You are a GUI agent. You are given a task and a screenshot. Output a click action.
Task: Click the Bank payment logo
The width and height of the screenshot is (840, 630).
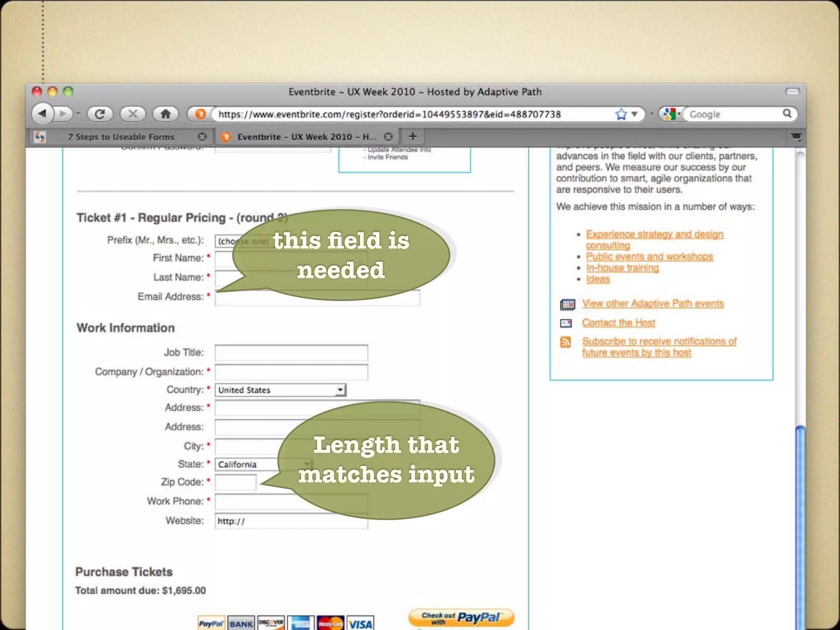241,623
